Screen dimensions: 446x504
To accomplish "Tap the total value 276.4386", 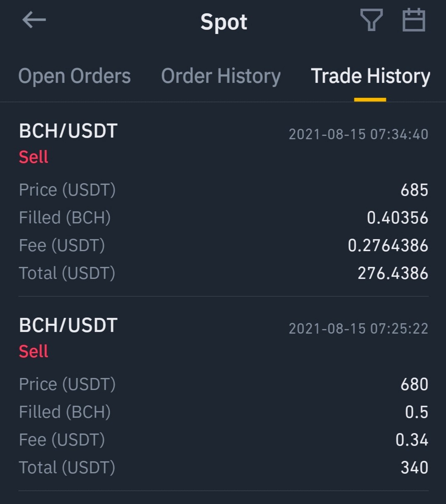I will pos(393,274).
